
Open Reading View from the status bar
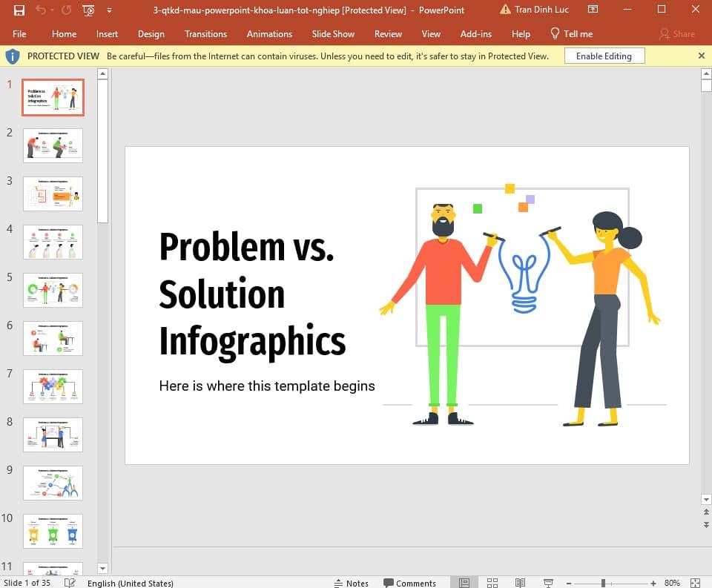pos(520,583)
